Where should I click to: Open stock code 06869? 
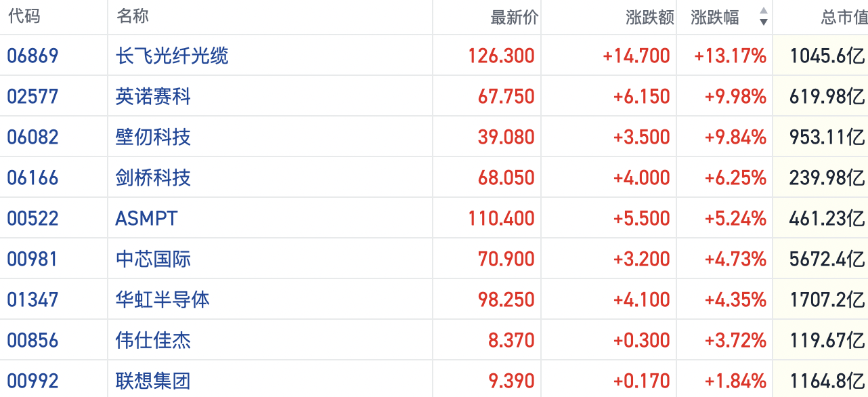(x=32, y=56)
